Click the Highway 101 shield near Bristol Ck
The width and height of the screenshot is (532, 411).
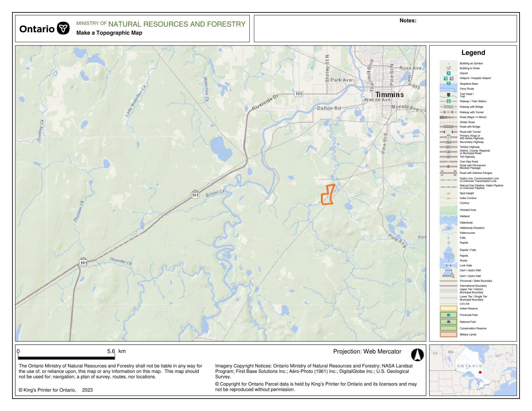tap(196, 195)
